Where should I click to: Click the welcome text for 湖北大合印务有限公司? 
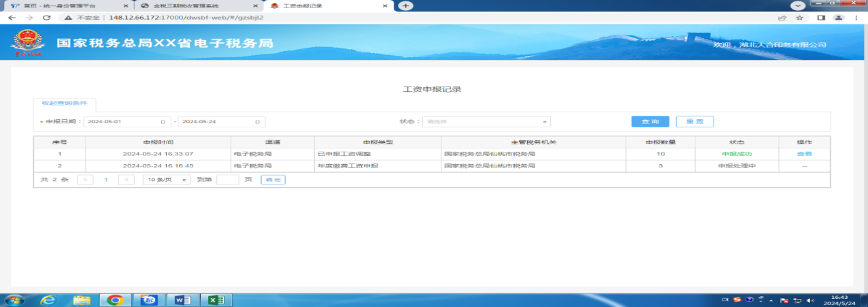click(769, 44)
